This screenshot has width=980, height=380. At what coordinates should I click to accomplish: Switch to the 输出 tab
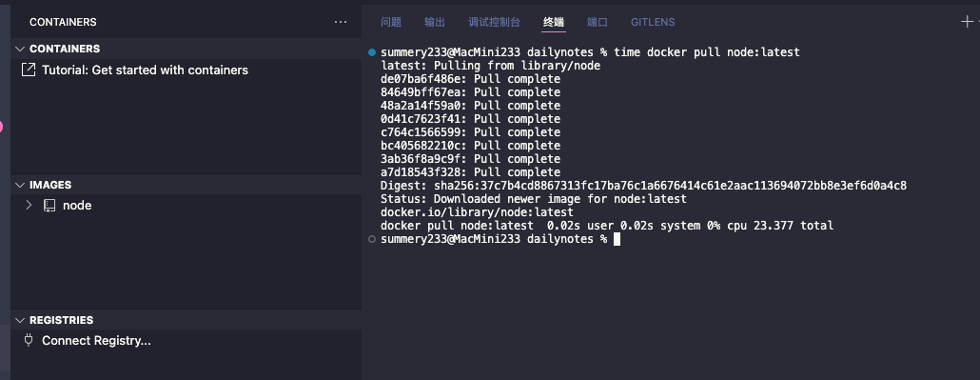click(x=435, y=22)
